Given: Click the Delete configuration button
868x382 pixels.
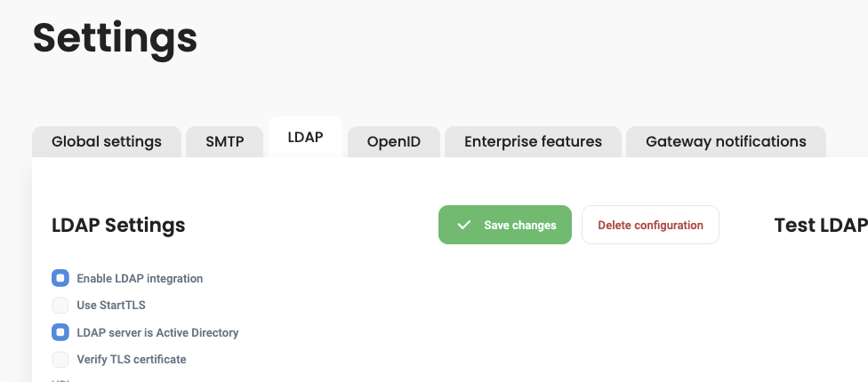Looking at the screenshot, I should [650, 226].
